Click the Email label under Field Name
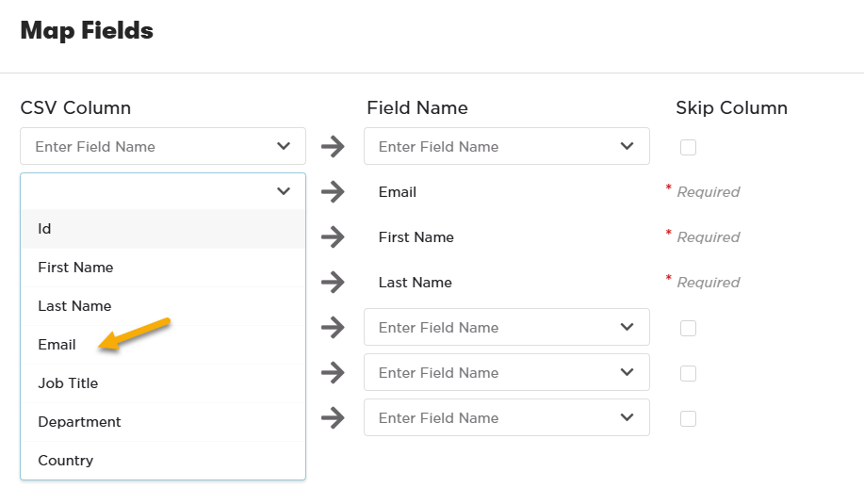This screenshot has height=504, width=864. pyautogui.click(x=398, y=192)
